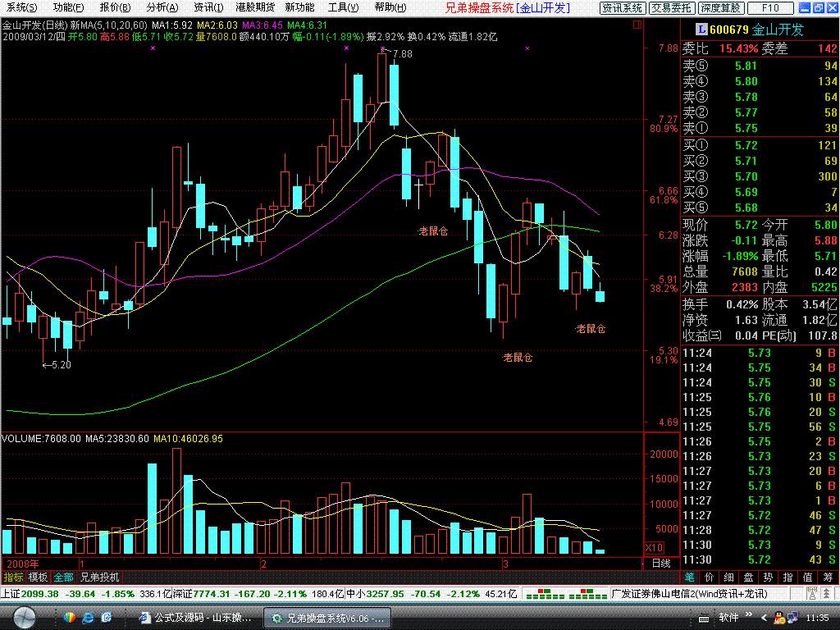Viewport: 840px width, 630px height.
Task: Open the 系统(S) menu
Action: pyautogui.click(x=21, y=7)
